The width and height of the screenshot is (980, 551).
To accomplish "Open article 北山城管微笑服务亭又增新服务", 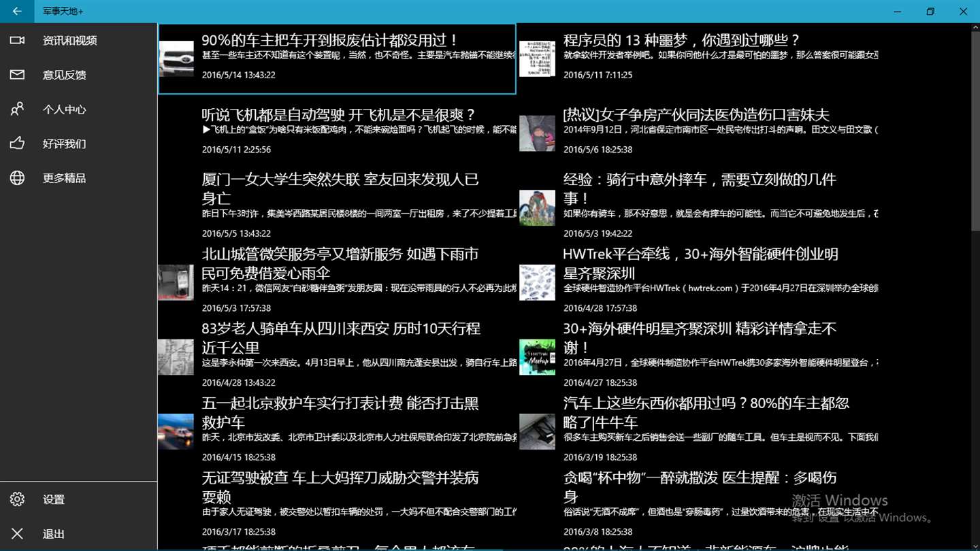I will point(337,282).
